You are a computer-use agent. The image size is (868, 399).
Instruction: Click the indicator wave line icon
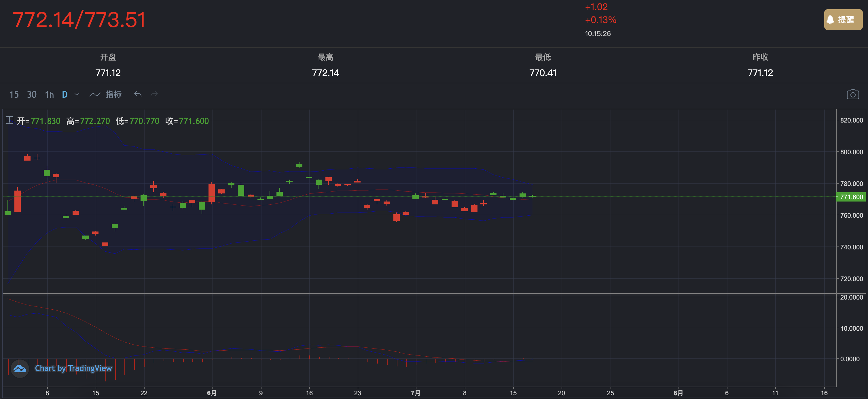point(95,95)
